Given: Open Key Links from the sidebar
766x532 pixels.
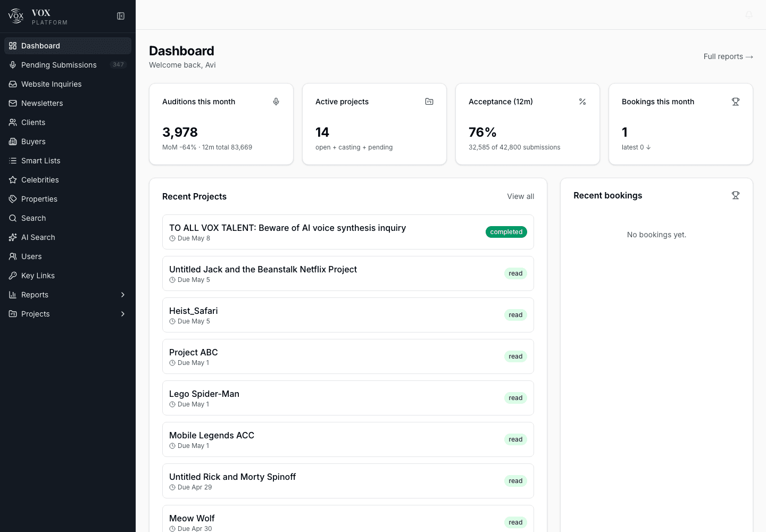Looking at the screenshot, I should (68, 276).
